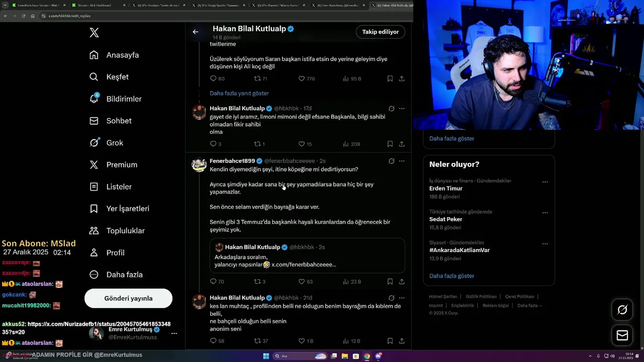Open options menu for #AnkaradaKatliamVar trend

coord(545,244)
